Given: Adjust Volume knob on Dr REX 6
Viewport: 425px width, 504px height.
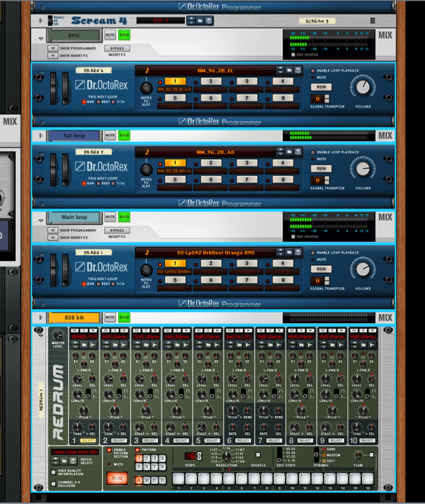Looking at the screenshot, I should pyautogui.click(x=363, y=86).
